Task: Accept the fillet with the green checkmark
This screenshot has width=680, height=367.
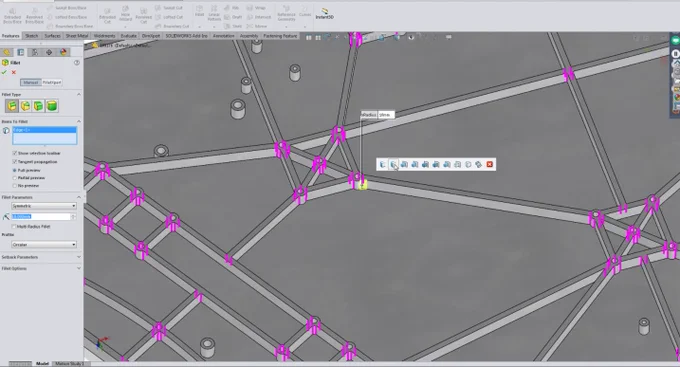Action: [4, 72]
